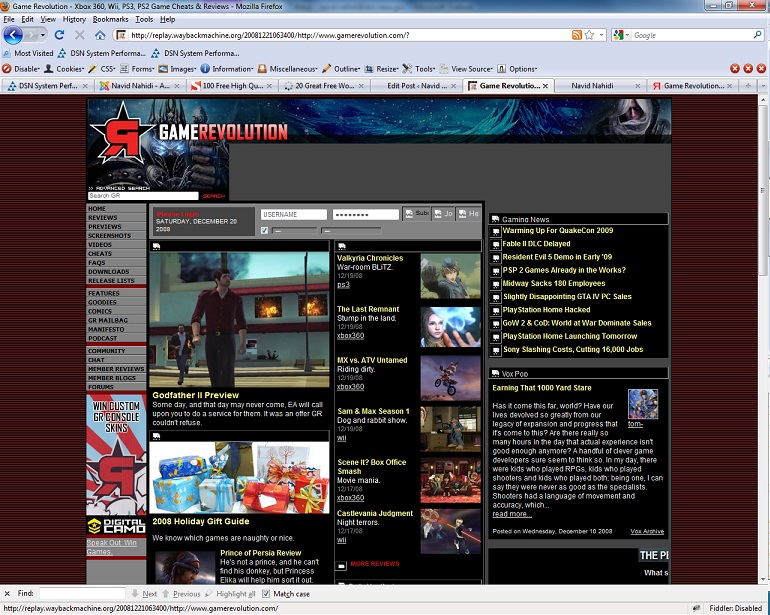The width and height of the screenshot is (770, 615).
Task: Open a new tab with plus icon
Action: click(748, 85)
